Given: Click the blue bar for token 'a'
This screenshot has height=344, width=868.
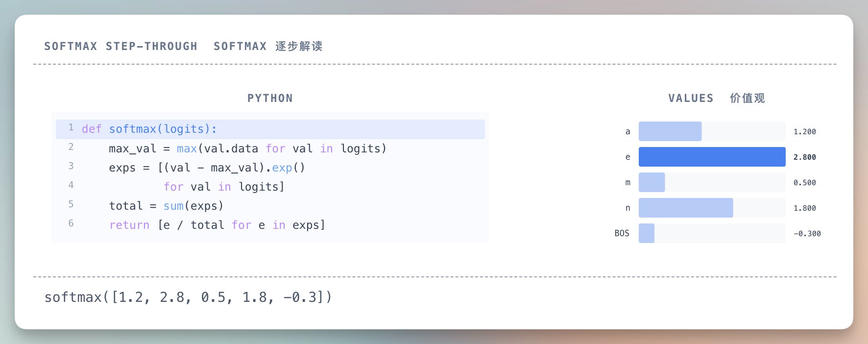Looking at the screenshot, I should pos(670,131).
